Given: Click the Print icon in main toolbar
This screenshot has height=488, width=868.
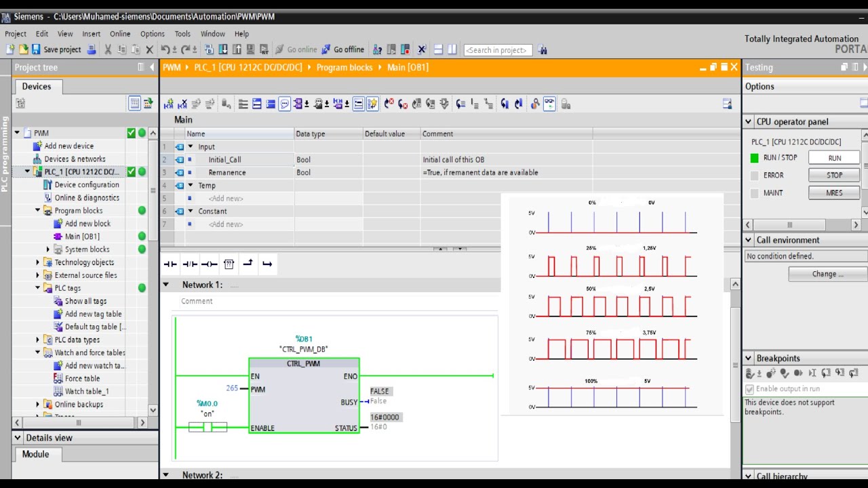Looking at the screenshot, I should click(x=91, y=49).
